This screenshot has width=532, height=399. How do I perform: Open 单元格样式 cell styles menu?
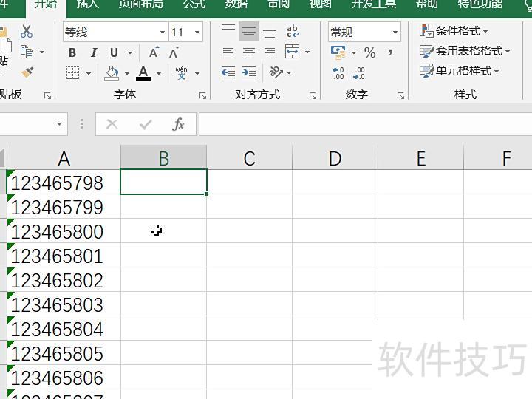click(460, 71)
